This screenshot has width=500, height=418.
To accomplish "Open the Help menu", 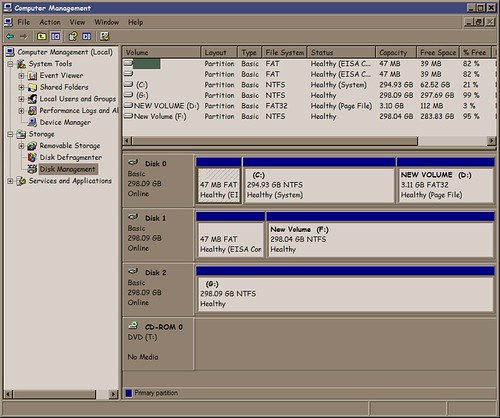I will (x=136, y=22).
